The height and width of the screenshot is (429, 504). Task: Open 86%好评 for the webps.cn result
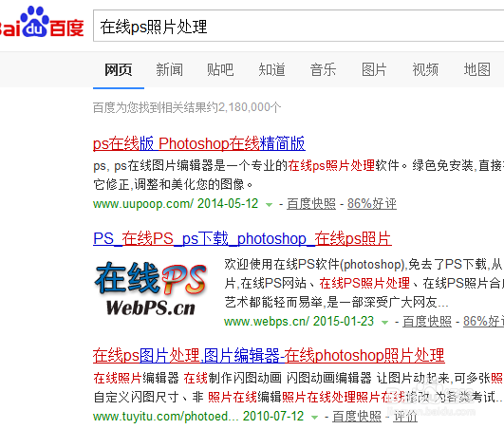point(483,322)
